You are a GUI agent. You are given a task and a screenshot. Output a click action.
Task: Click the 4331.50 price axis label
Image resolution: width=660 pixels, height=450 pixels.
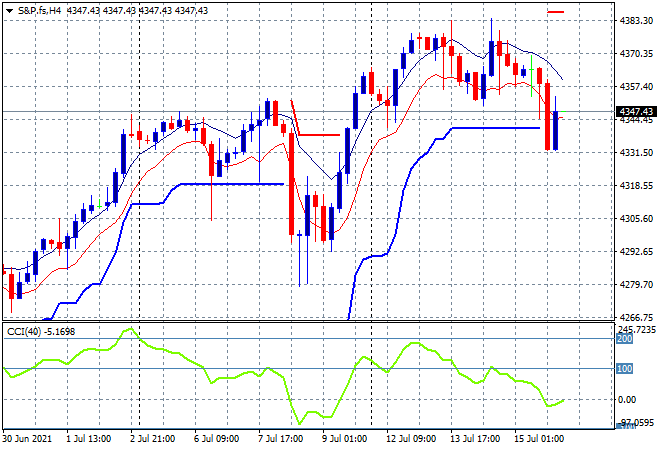636,152
